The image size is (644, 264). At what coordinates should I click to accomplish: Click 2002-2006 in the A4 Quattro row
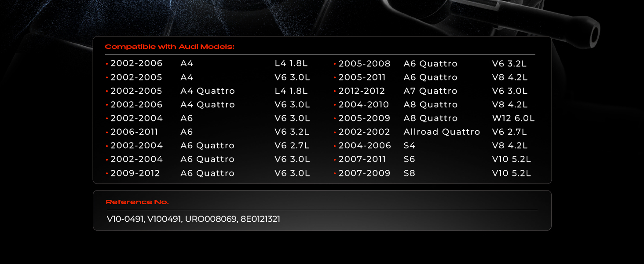click(x=136, y=105)
